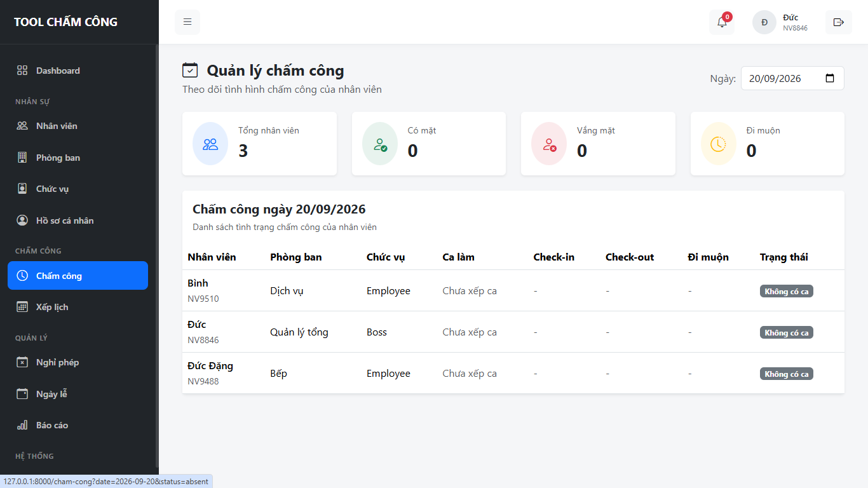The width and height of the screenshot is (868, 488).
Task: Click the Tổng nhân viên card
Action: [259, 144]
